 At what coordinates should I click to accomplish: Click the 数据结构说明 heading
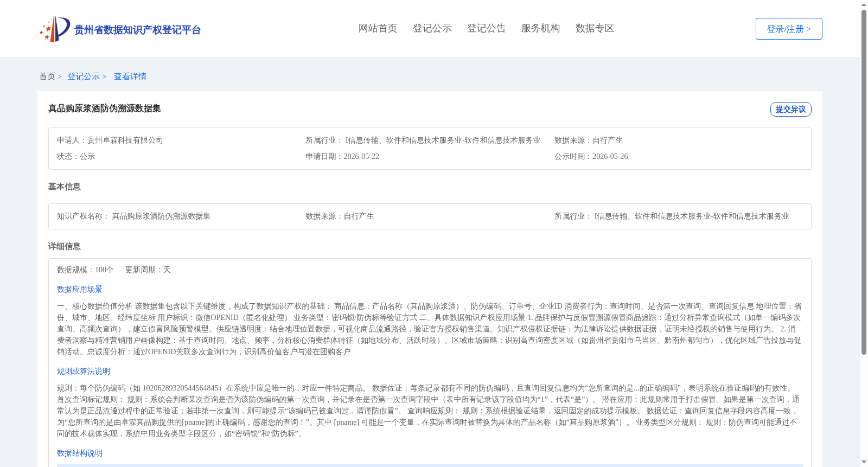80,453
